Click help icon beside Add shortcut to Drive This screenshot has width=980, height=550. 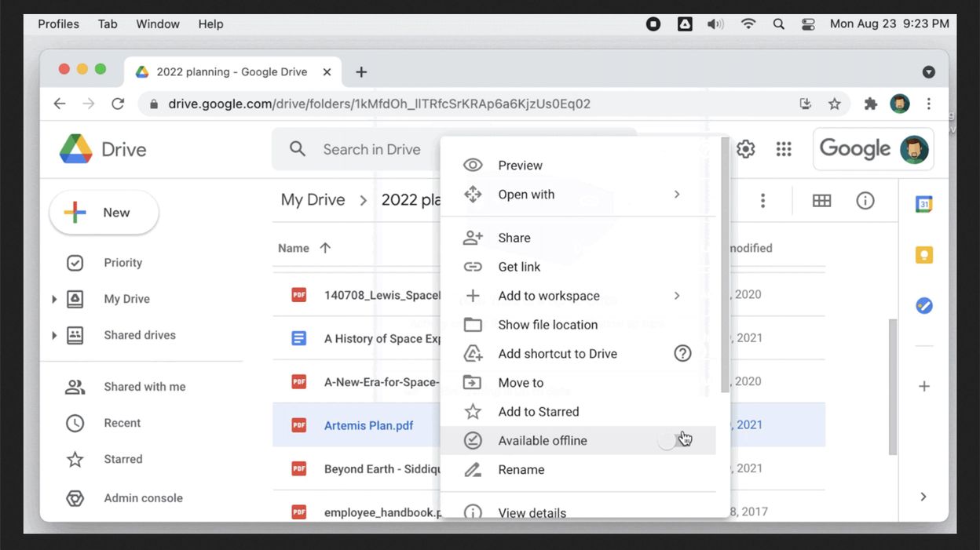[x=682, y=354]
